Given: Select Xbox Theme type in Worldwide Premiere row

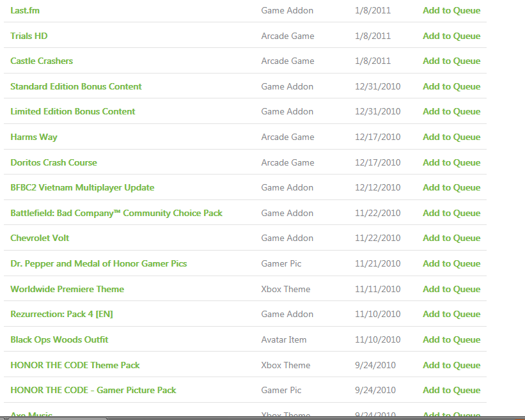Looking at the screenshot, I should (286, 289).
